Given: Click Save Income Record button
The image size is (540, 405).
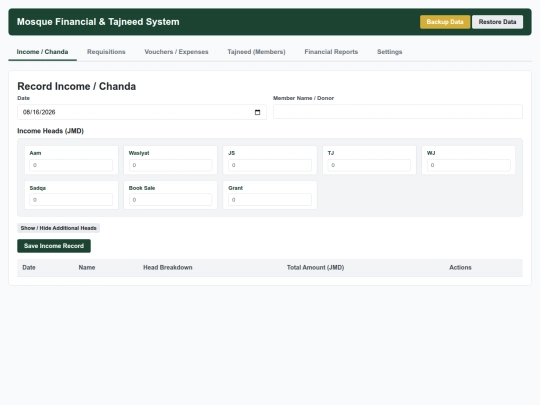Looking at the screenshot, I should [54, 246].
